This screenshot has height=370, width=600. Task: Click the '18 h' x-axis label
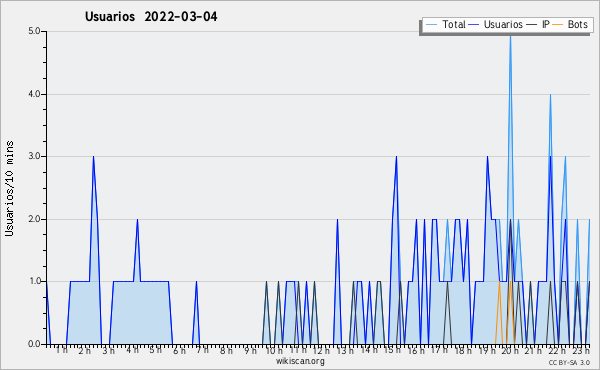tap(463, 350)
